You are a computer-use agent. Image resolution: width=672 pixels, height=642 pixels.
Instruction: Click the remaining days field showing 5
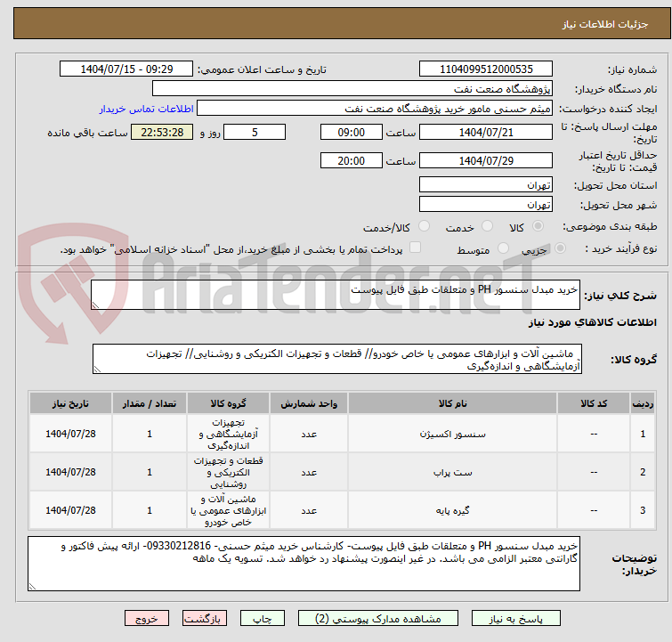(x=255, y=132)
